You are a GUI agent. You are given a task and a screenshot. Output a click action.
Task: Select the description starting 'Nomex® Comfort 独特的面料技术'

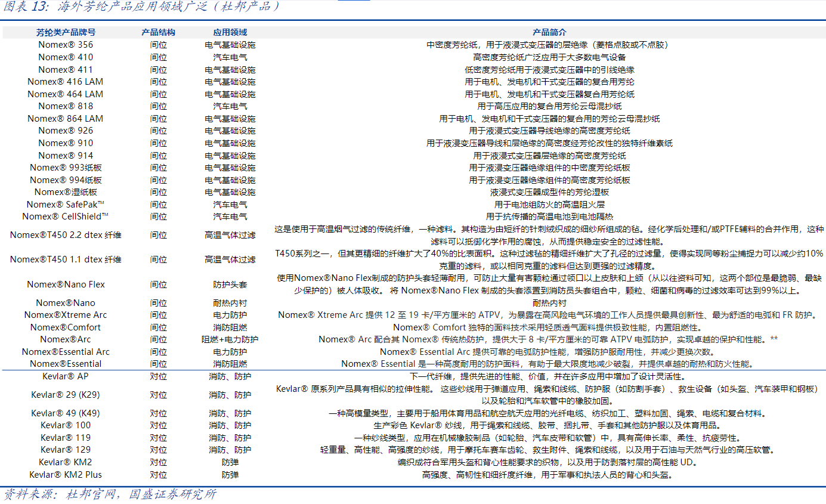pos(549,327)
